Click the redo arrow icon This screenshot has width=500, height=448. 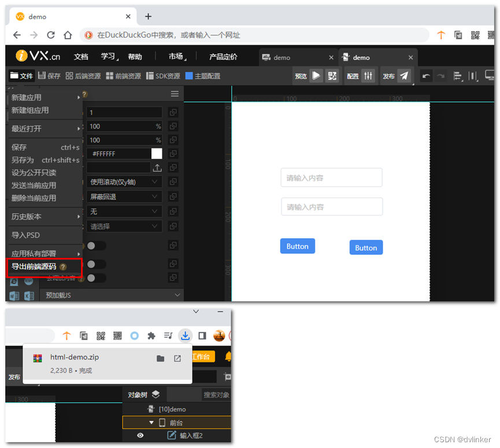click(x=440, y=76)
